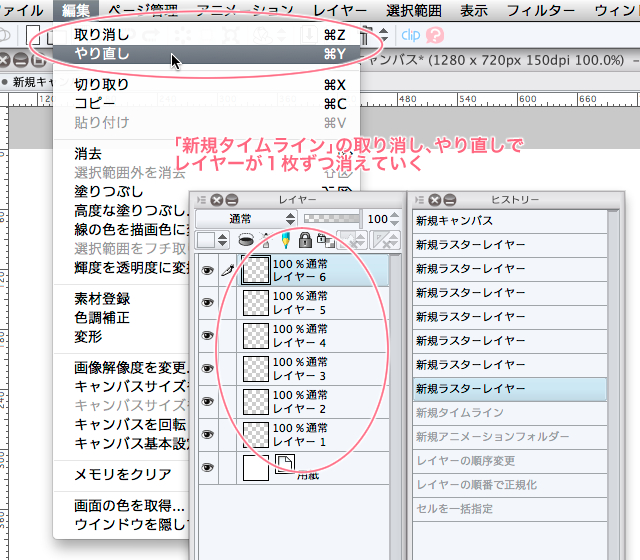Hide レイヤー 2 with its eye icon
The image size is (640, 560).
pyautogui.click(x=208, y=402)
